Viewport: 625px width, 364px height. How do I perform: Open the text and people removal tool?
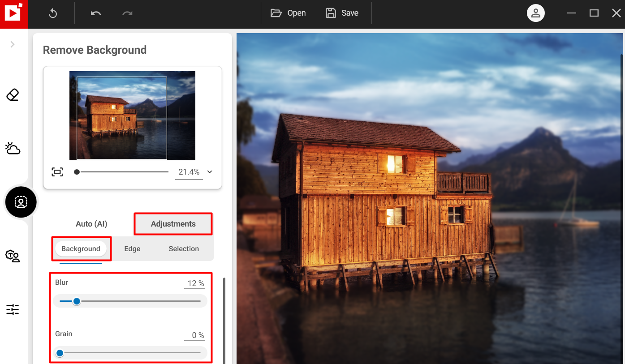click(x=13, y=256)
